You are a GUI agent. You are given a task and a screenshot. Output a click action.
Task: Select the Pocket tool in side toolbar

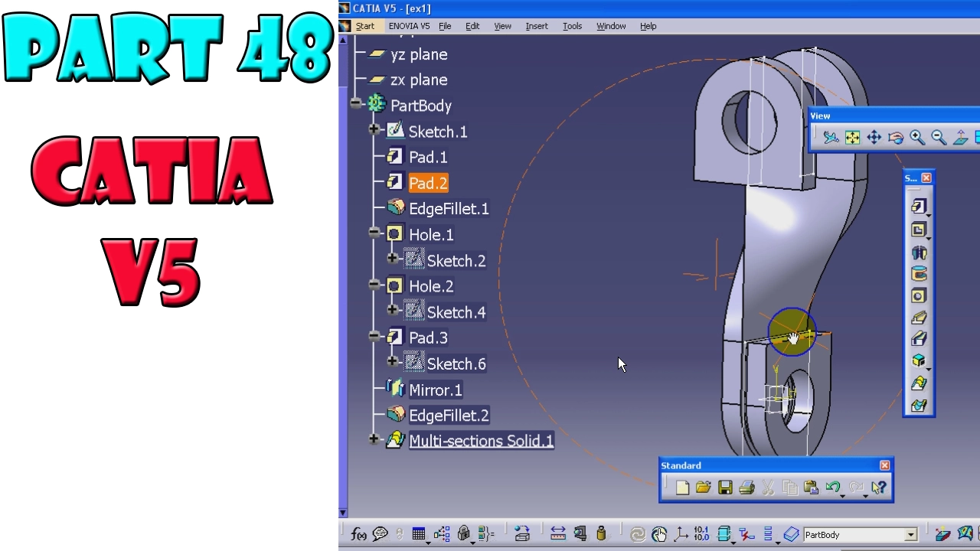point(919,230)
